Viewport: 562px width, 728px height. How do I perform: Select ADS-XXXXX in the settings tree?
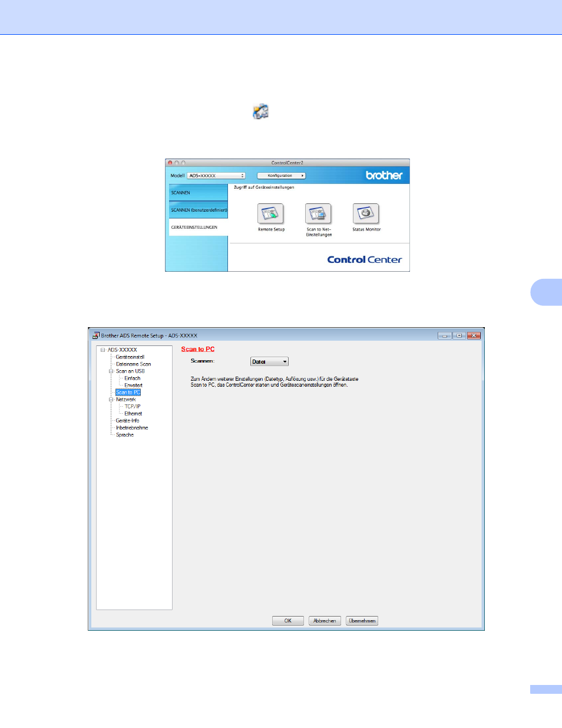pyautogui.click(x=122, y=350)
